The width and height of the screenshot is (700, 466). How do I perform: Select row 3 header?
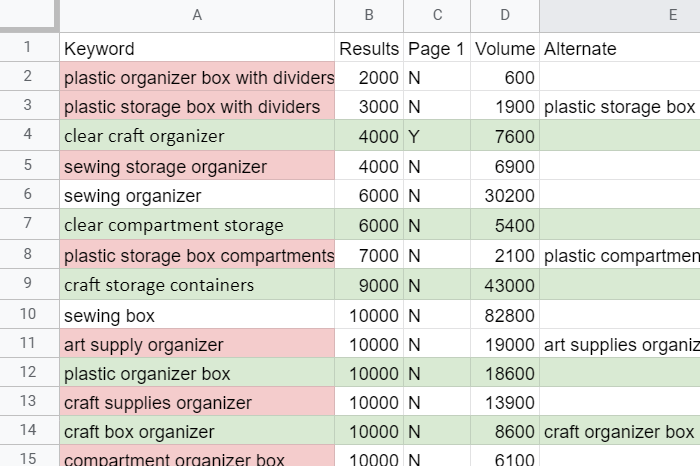[x=29, y=105]
